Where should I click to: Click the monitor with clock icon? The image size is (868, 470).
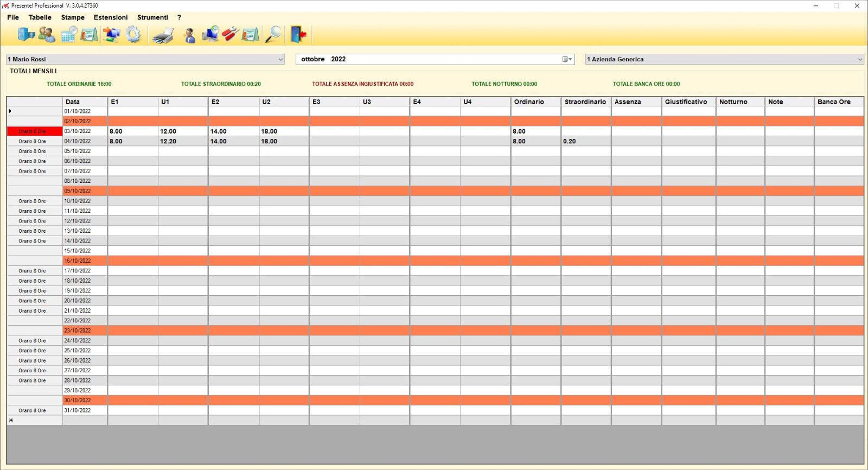click(210, 35)
